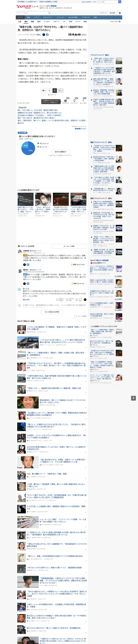
Task: Go to article page 1
Action: click(49, 90)
